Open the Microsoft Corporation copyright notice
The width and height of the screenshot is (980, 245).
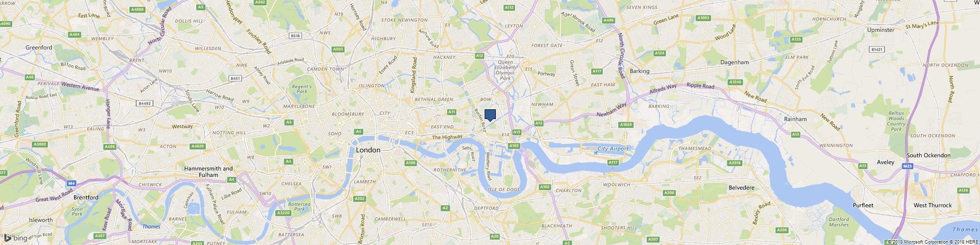(x=914, y=242)
